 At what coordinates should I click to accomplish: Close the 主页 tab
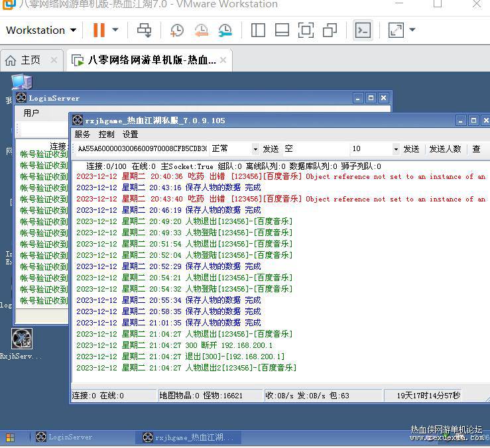coord(54,60)
